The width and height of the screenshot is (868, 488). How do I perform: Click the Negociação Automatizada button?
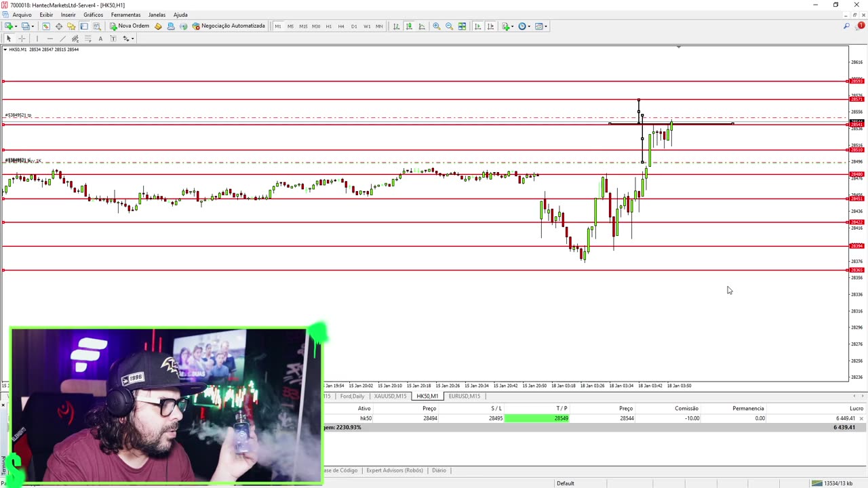[229, 26]
